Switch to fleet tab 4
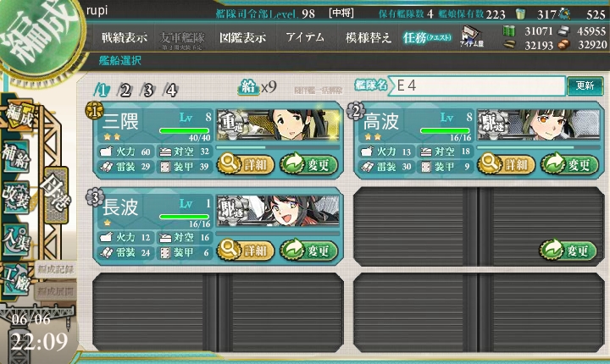 [x=171, y=91]
